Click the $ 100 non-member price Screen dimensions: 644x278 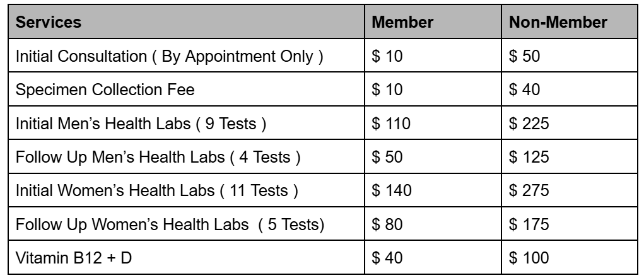click(529, 258)
